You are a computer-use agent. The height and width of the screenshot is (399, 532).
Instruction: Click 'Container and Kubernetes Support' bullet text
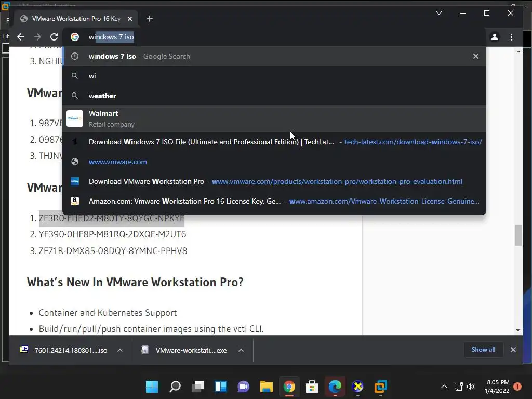[x=108, y=313]
